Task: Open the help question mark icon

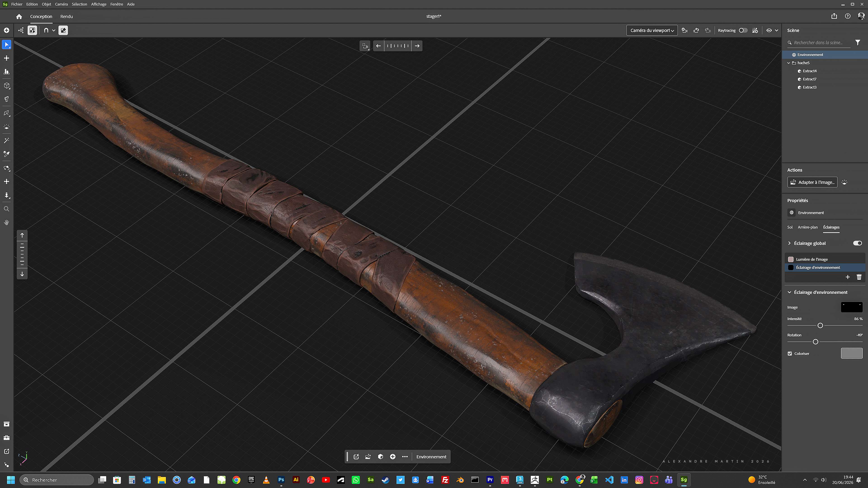Action: [847, 16]
